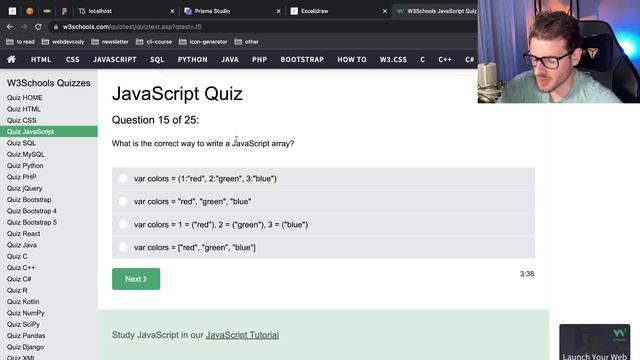Open Quiz CSS in the sidebar
The height and width of the screenshot is (360, 640).
[22, 120]
